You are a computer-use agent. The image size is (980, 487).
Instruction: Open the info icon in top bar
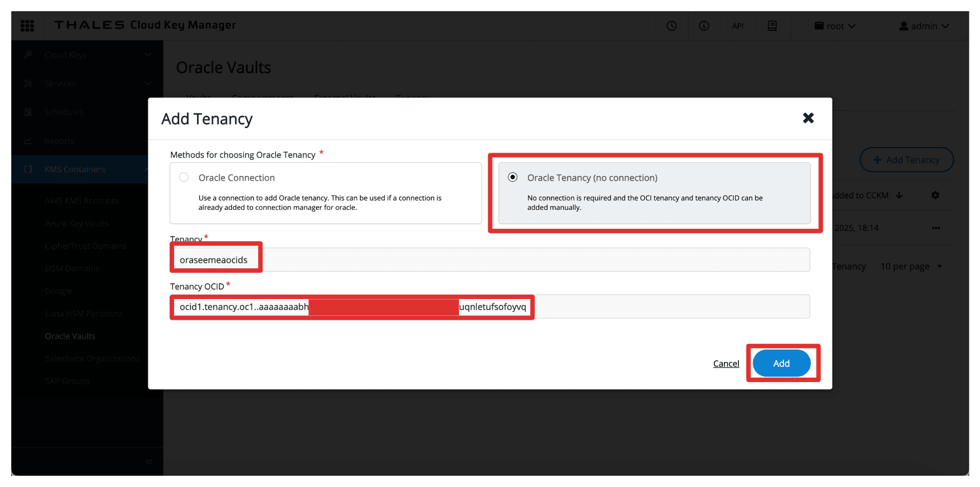[704, 26]
